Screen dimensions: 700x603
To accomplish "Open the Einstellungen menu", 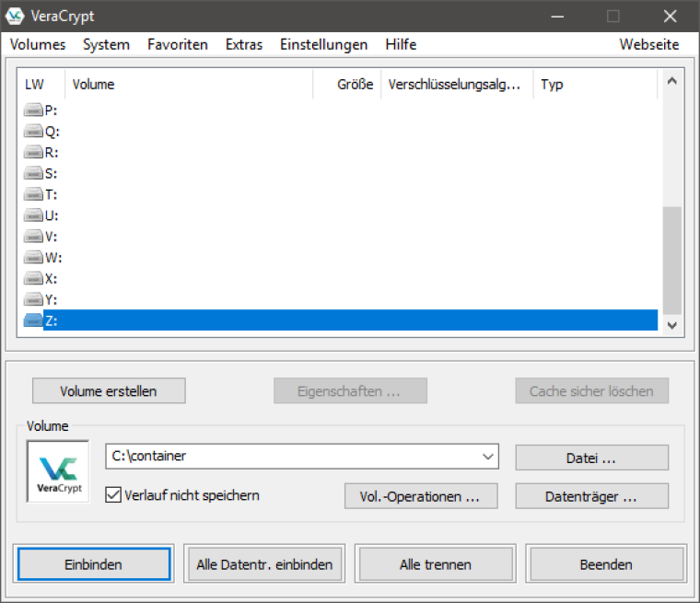I will [323, 44].
